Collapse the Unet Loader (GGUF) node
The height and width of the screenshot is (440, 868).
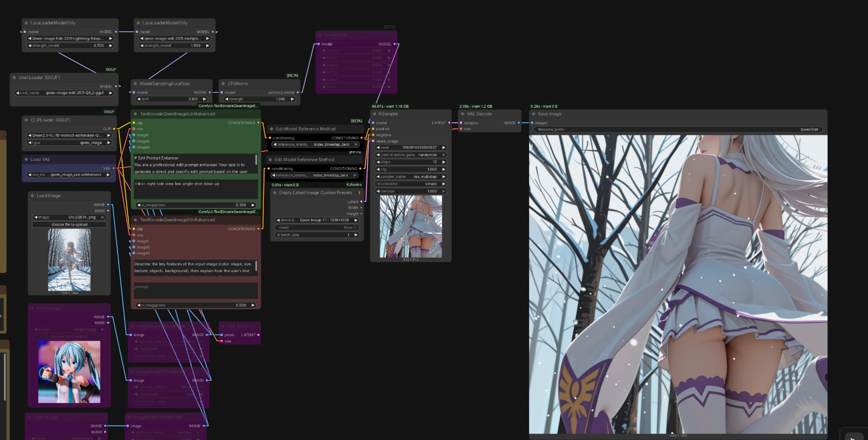tap(14, 78)
